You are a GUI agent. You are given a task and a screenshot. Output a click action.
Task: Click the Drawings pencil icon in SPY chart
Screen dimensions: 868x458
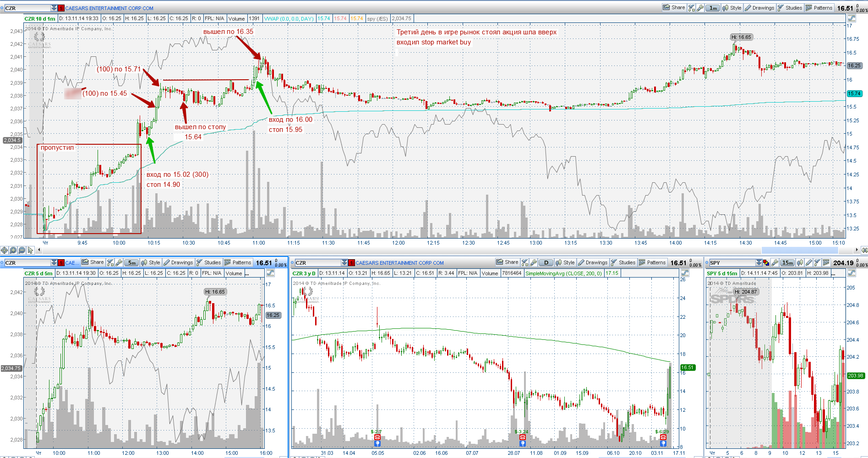(808, 262)
